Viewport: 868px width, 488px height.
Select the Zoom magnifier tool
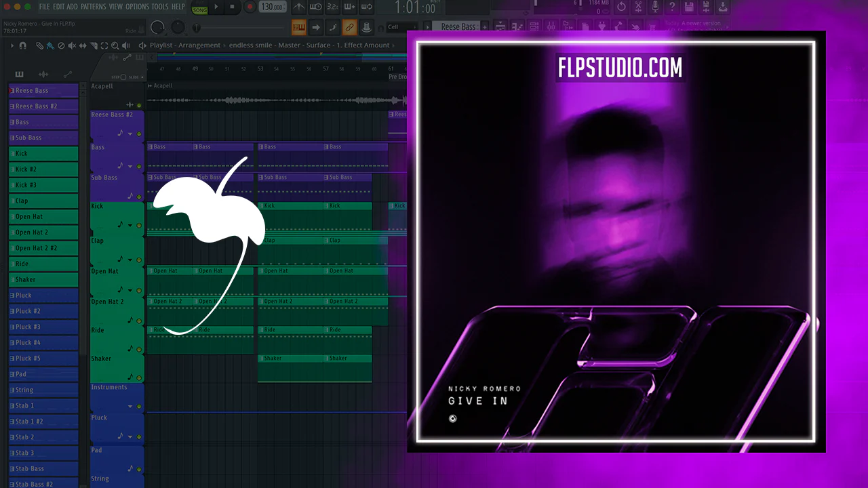coord(115,45)
